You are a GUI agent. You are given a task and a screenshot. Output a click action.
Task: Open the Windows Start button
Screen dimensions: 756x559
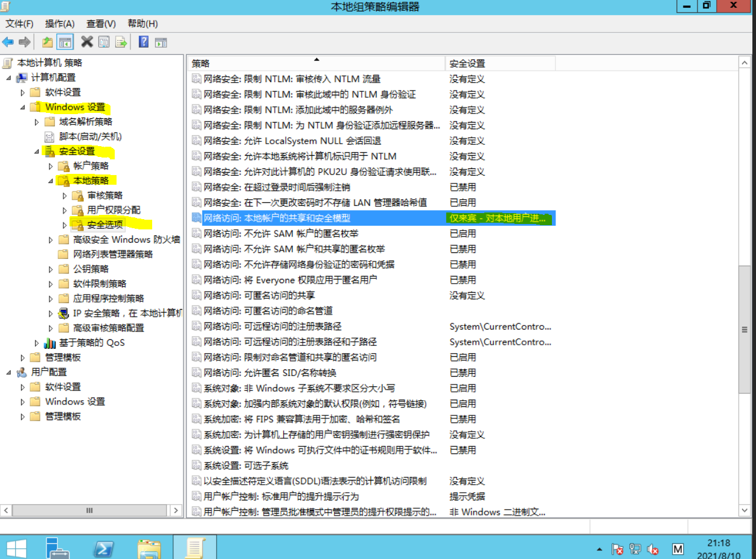[16, 548]
